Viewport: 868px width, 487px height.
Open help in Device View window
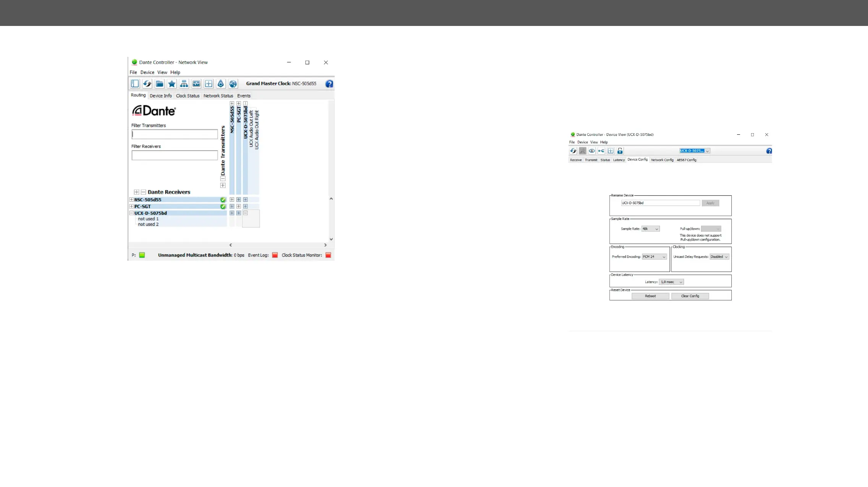click(769, 151)
